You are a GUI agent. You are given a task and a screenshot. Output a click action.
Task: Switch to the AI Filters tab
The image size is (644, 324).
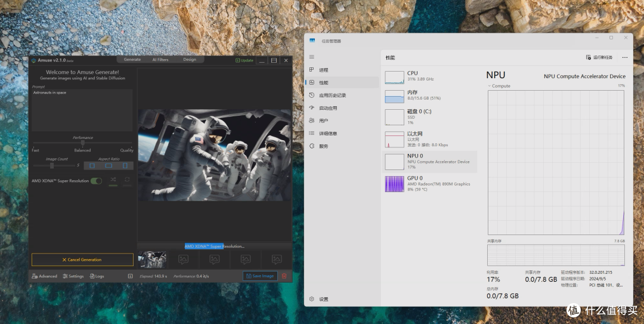click(160, 60)
